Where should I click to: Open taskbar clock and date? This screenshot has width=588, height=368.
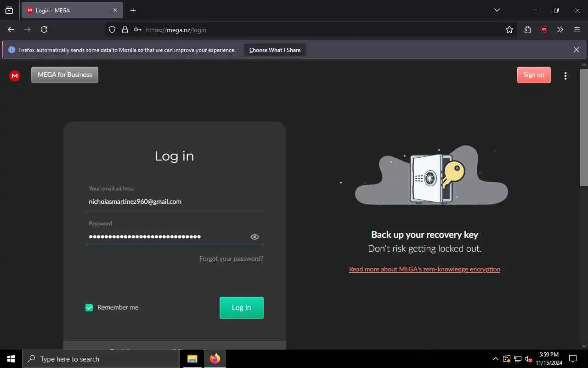pyautogui.click(x=548, y=359)
